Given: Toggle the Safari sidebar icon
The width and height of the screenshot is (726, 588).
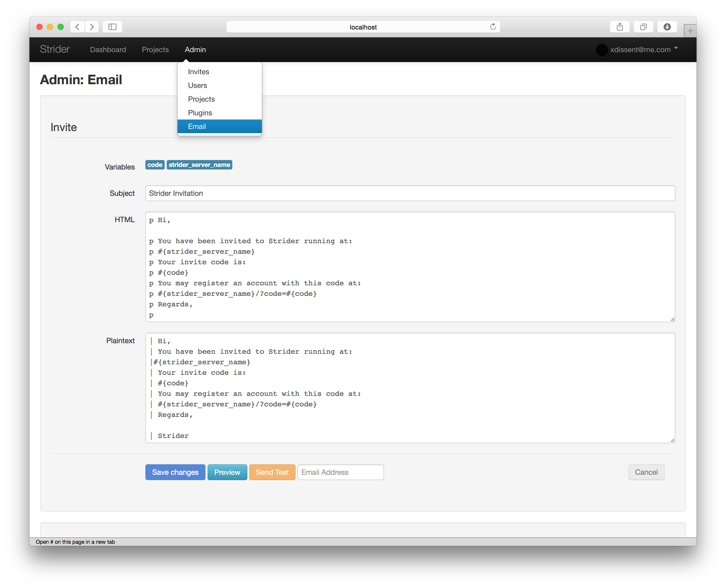Looking at the screenshot, I should (112, 27).
